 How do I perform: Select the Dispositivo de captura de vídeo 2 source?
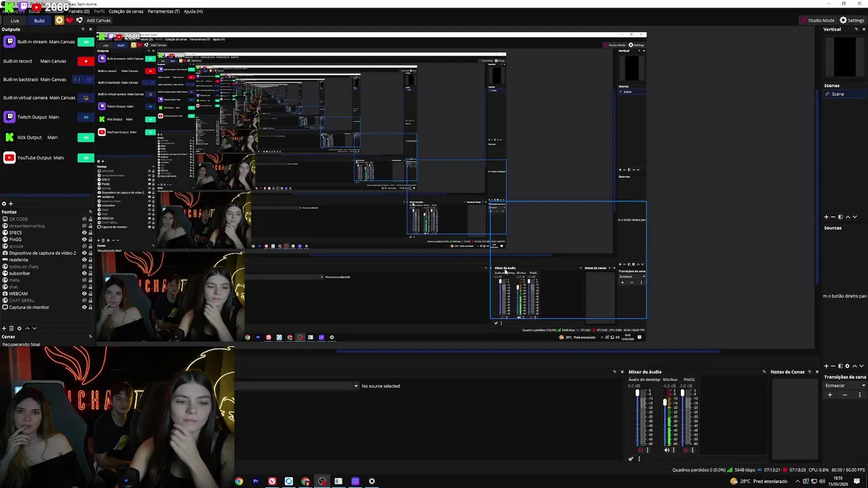(x=43, y=253)
